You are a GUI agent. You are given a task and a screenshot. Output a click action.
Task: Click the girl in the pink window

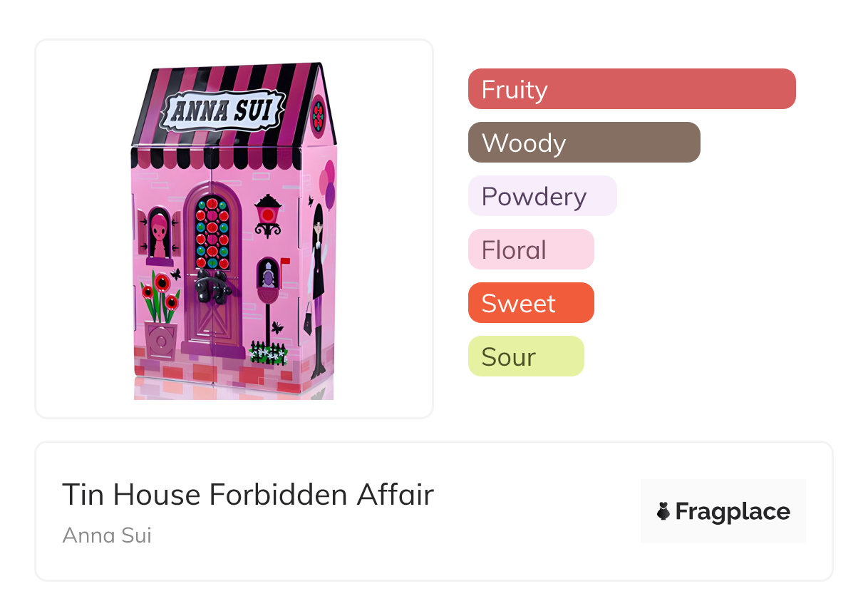160,233
